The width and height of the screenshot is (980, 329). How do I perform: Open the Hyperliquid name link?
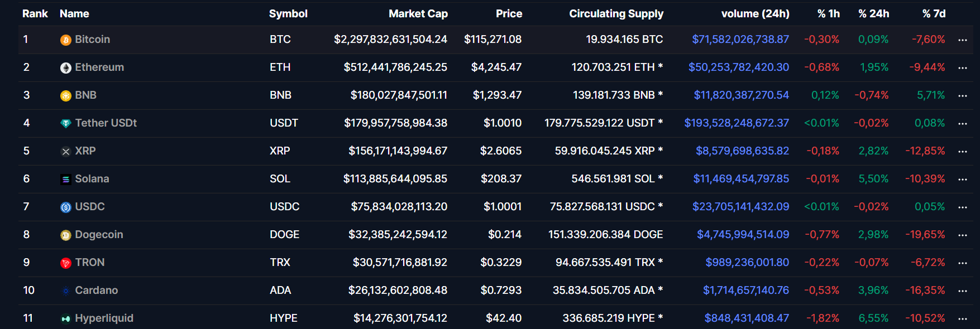click(104, 318)
